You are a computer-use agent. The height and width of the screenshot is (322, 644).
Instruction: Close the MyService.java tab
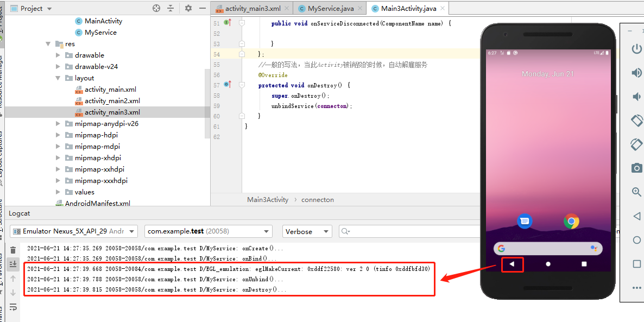(360, 8)
